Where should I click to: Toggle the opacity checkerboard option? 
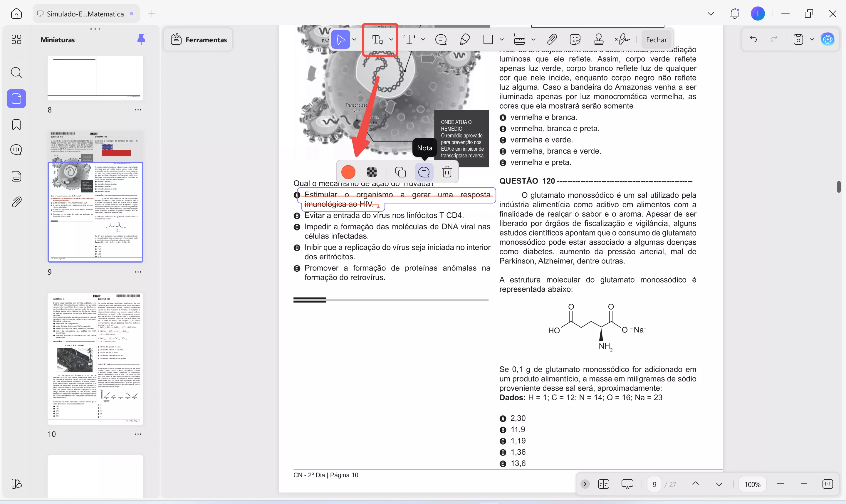tap(372, 172)
